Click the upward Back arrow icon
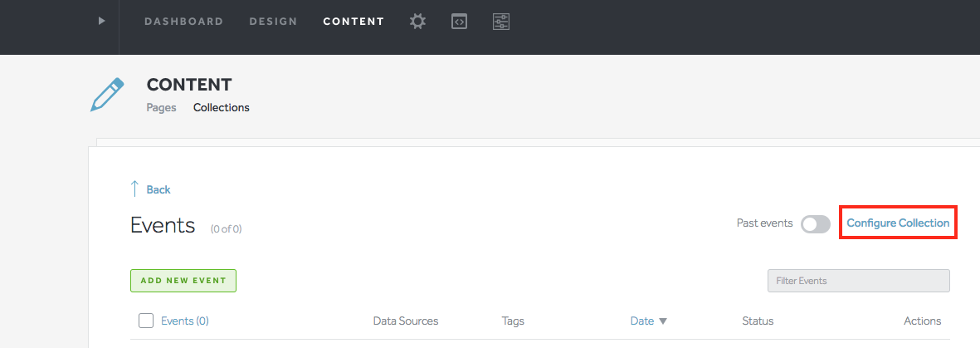Viewport: 980px width, 348px height. coord(135,189)
